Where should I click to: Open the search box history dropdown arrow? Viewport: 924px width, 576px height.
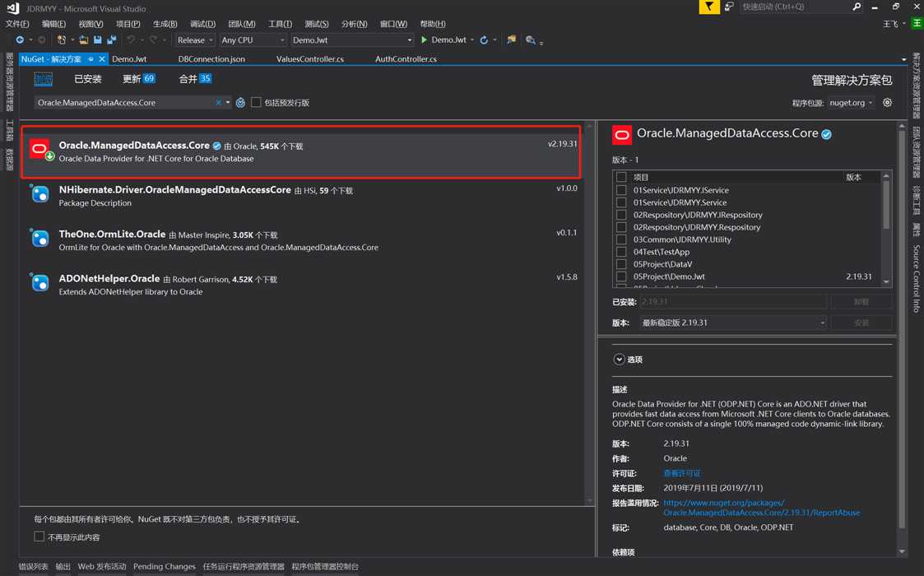(x=228, y=103)
